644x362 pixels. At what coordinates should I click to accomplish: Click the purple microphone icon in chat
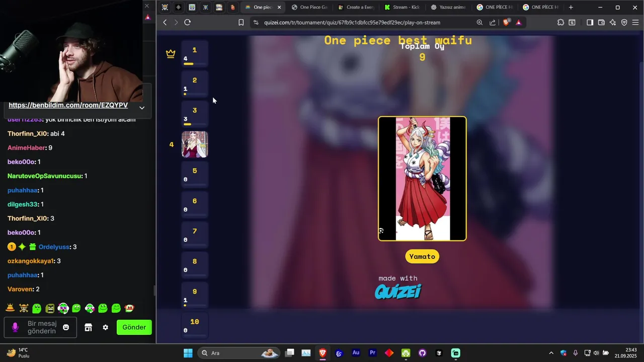[x=15, y=327]
